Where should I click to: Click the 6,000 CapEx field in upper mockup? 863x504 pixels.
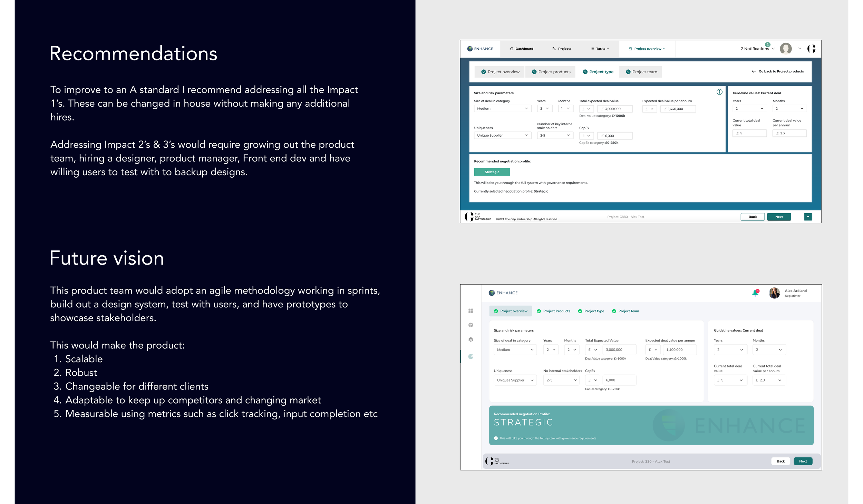(615, 136)
